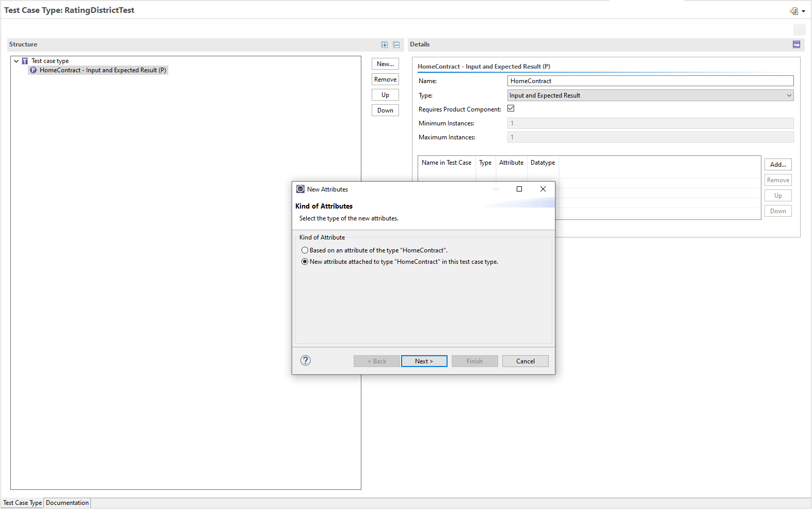Click the 'Kind of Attributes' dialog heading
Image resolution: width=812 pixels, height=509 pixels.
(x=324, y=206)
